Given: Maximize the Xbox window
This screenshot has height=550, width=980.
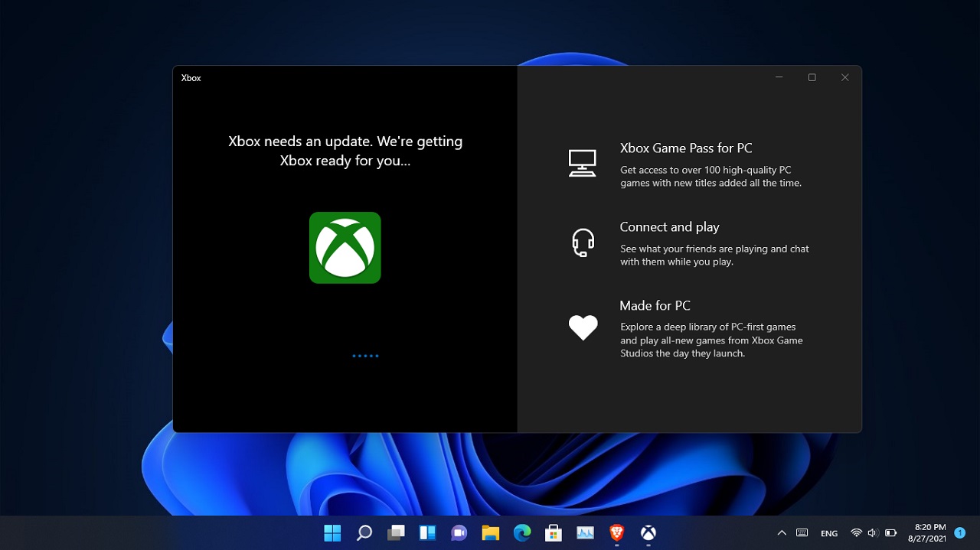Looking at the screenshot, I should coord(812,77).
